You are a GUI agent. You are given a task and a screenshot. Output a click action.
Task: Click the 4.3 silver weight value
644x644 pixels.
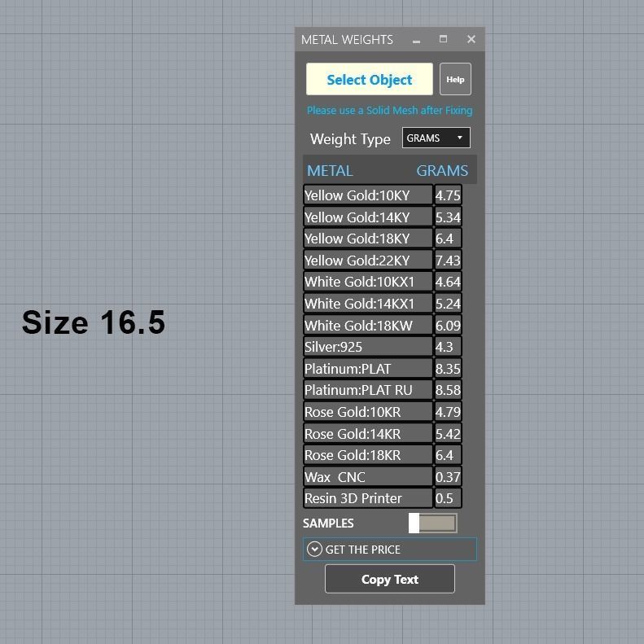[448, 347]
